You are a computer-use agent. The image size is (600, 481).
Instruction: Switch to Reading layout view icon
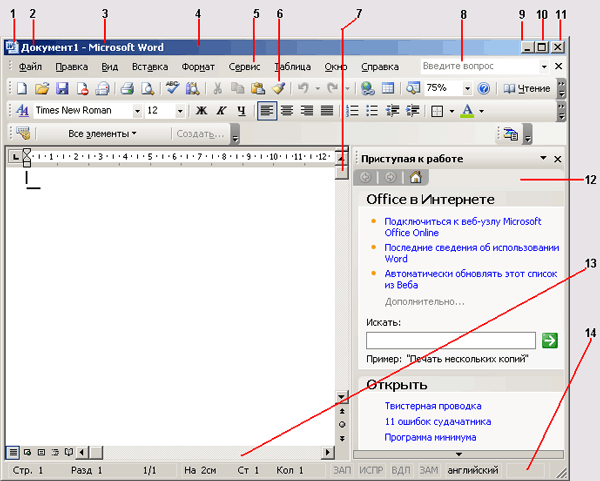click(x=69, y=452)
